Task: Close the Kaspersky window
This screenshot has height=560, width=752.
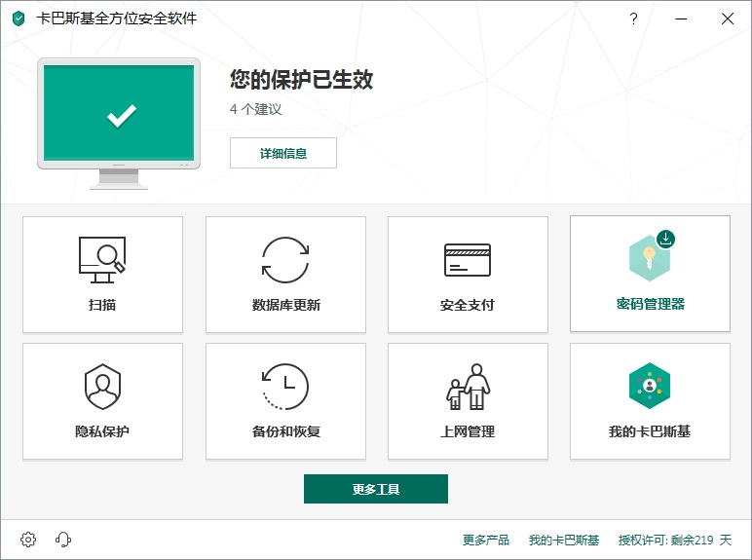Action: tap(728, 19)
